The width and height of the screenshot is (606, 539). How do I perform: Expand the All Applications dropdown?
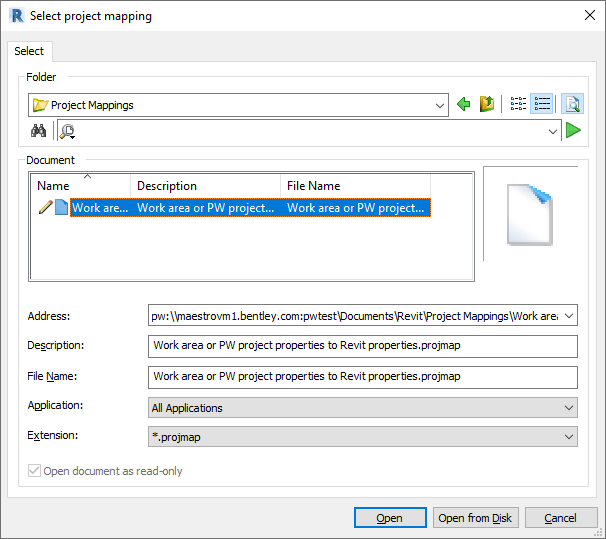tap(569, 408)
